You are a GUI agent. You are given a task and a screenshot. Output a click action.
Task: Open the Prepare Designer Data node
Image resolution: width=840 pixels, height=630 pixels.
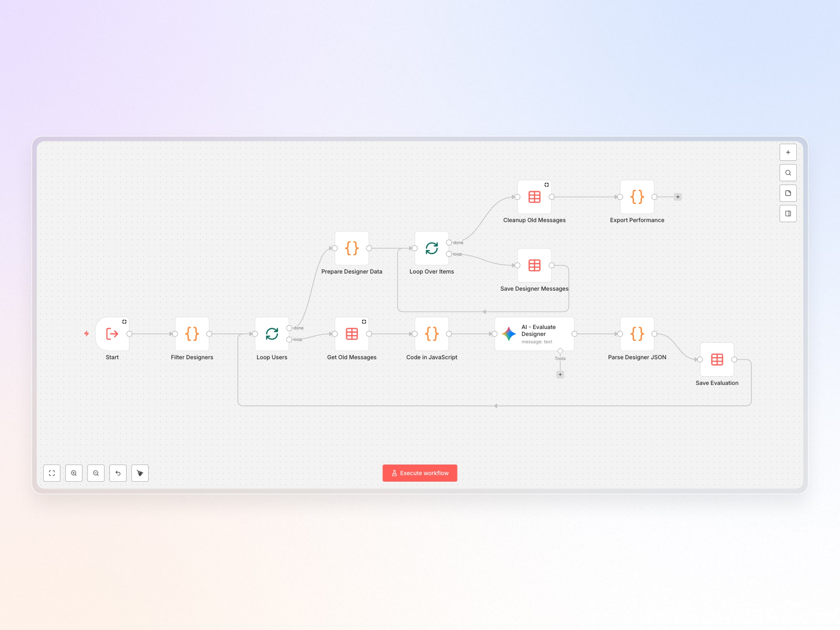pyautogui.click(x=351, y=248)
